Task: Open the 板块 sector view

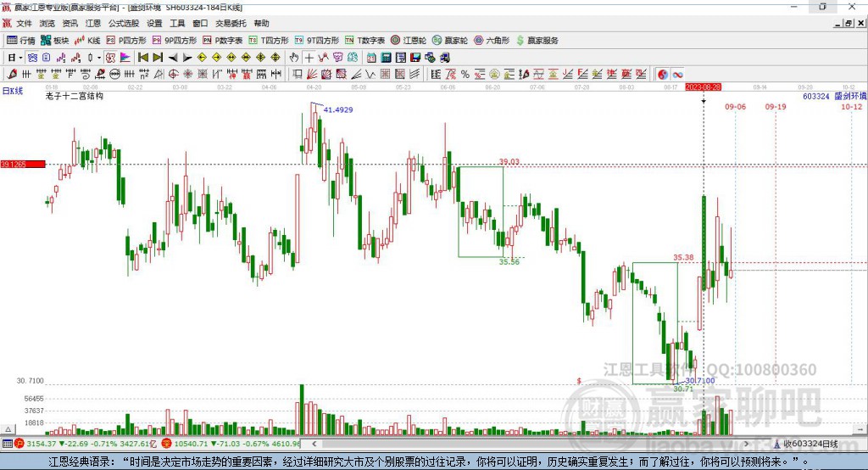Action: (x=55, y=41)
